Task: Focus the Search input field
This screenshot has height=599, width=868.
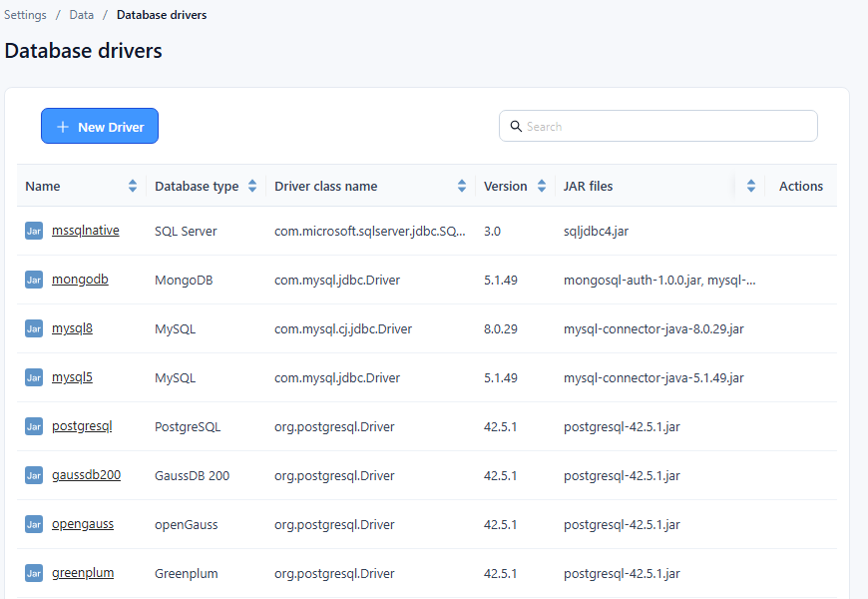Action: (658, 126)
